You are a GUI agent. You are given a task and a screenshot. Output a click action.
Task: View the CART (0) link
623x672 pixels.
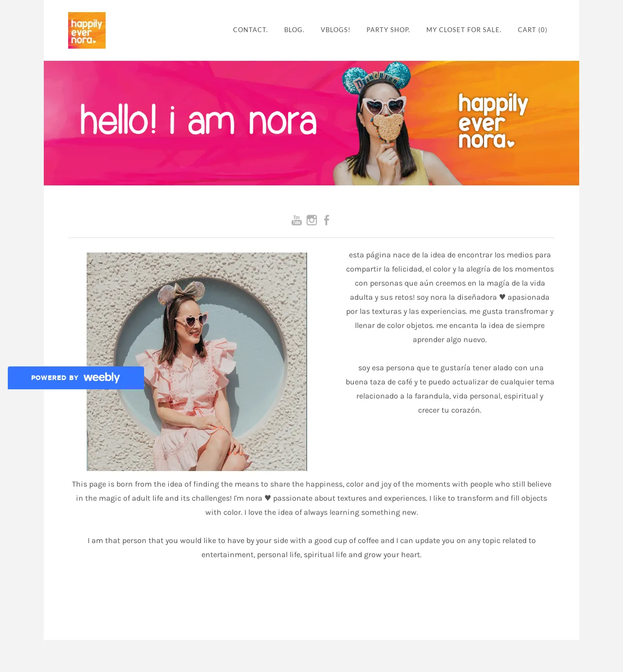(532, 30)
